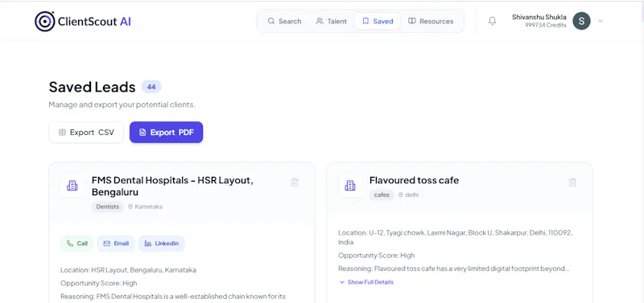644x303 pixels.
Task: Call FMS Dental Hospitals
Action: click(76, 244)
